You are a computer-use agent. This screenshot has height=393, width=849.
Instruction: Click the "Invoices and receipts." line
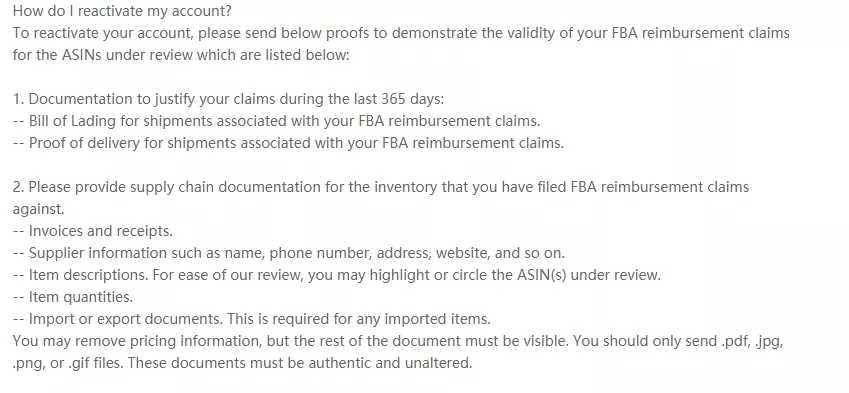pos(93,231)
